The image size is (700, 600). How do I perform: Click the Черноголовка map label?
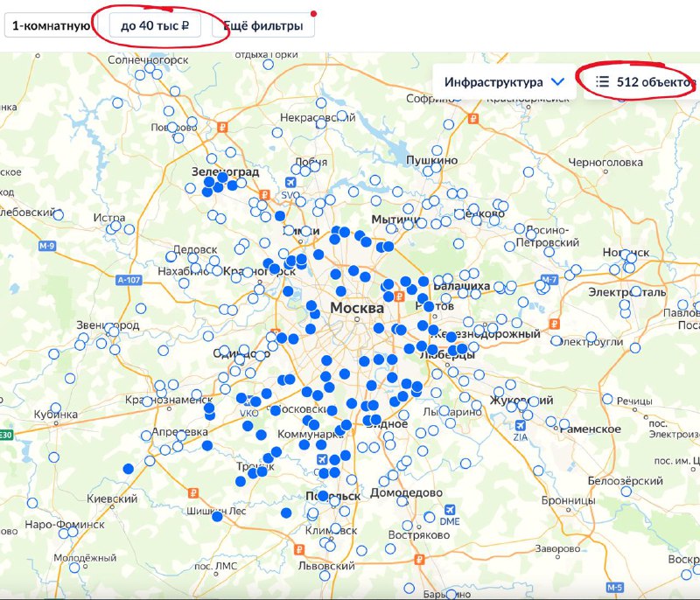tap(605, 163)
